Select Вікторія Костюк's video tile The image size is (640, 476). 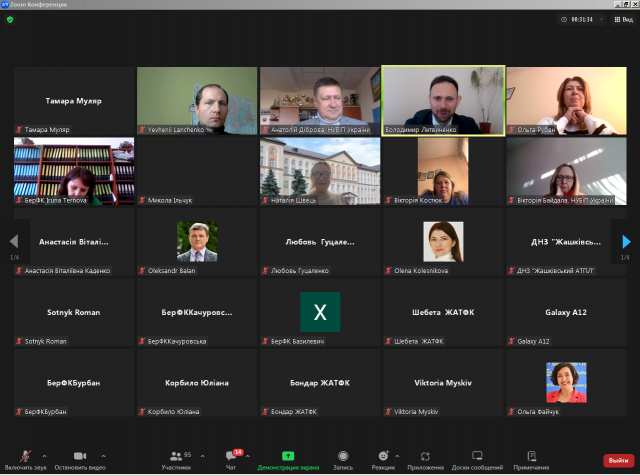click(x=443, y=171)
